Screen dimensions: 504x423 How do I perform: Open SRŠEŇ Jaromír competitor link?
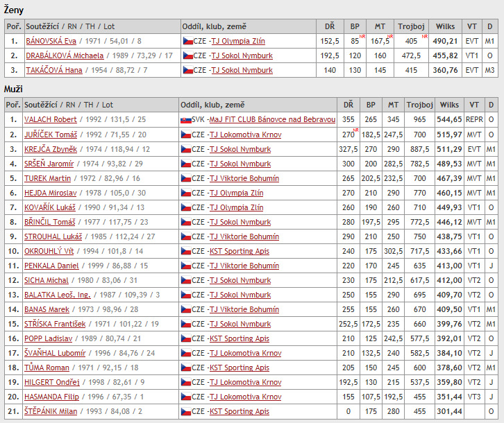(x=49, y=164)
